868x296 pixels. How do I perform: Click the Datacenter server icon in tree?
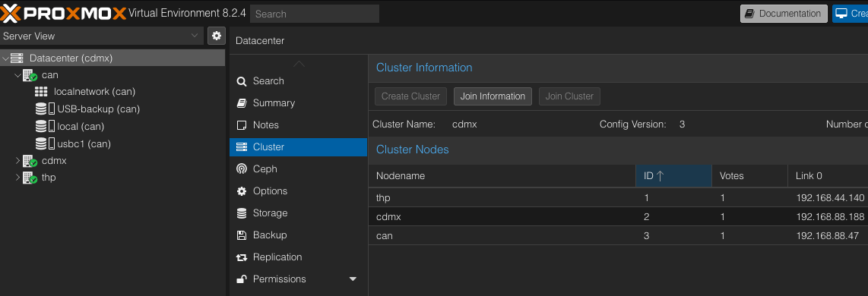[17, 58]
